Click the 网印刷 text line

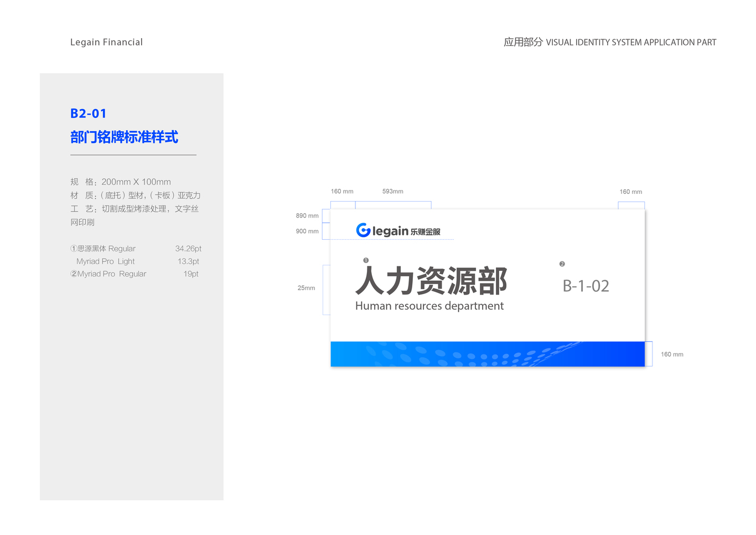[x=82, y=222]
